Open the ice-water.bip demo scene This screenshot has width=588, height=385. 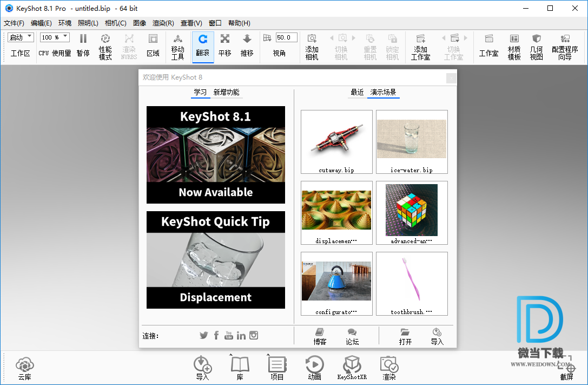pos(412,142)
